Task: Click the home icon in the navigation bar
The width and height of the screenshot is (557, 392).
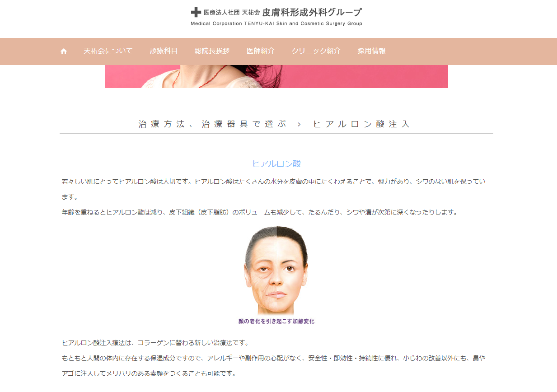Action: click(x=63, y=51)
